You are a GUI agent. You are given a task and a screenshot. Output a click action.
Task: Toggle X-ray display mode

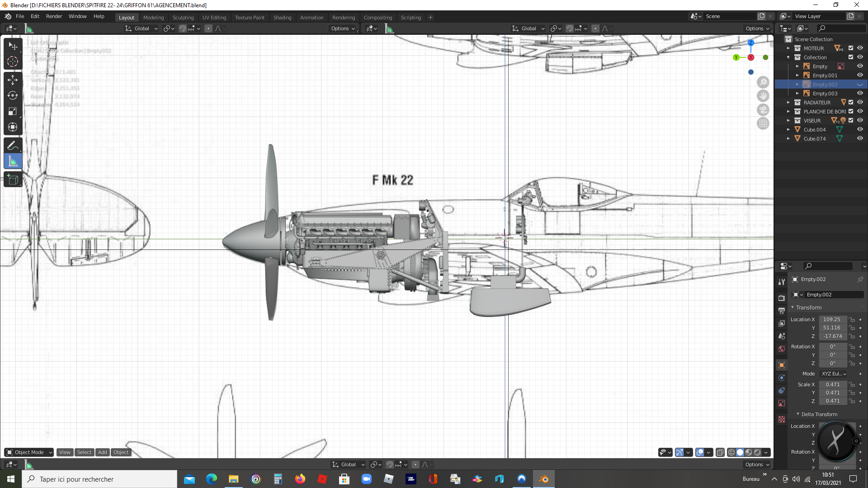[x=720, y=452]
